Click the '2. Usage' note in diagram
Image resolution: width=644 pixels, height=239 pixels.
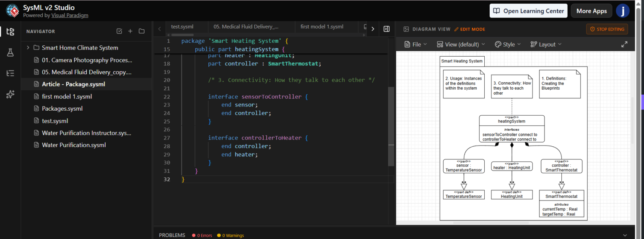[x=464, y=84]
